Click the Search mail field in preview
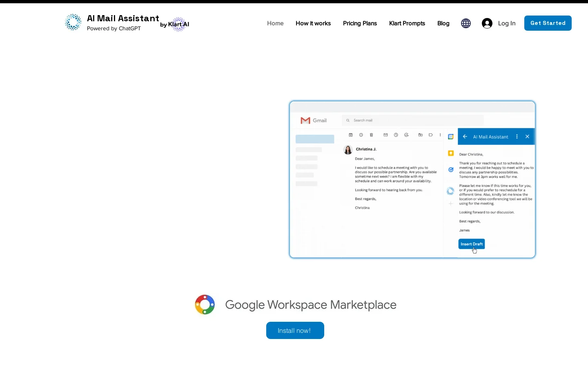The height and width of the screenshot is (368, 588). tap(412, 120)
